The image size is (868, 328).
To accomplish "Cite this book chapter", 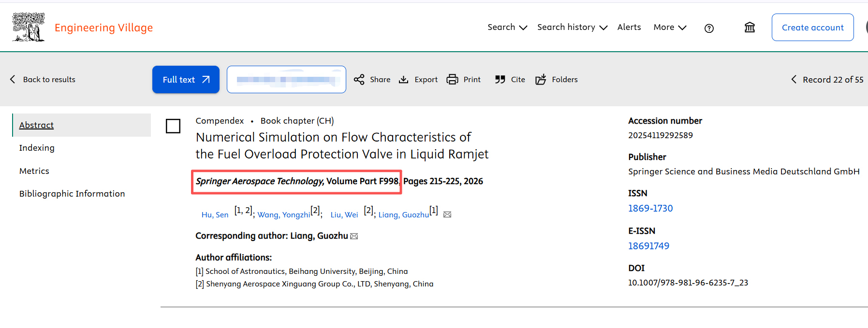I will pos(510,80).
